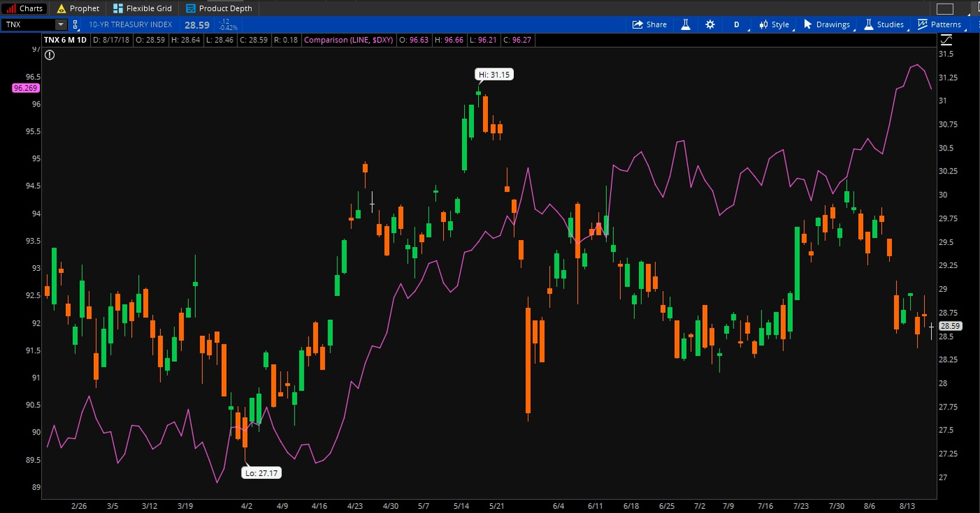Click the exclamation info icon on the chart

[x=50, y=55]
